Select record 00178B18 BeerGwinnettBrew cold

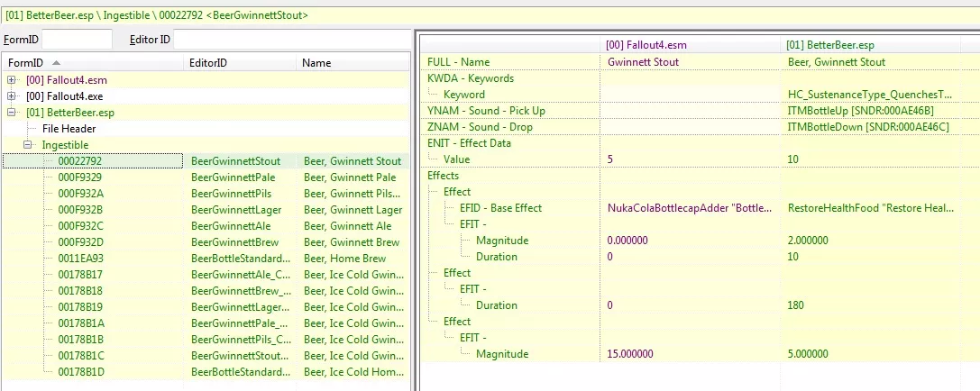(206, 291)
